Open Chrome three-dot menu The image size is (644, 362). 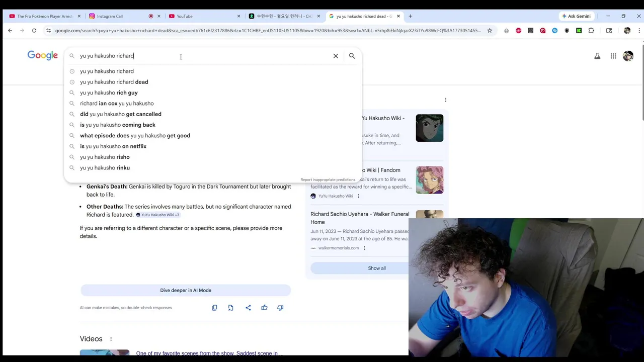click(x=639, y=31)
